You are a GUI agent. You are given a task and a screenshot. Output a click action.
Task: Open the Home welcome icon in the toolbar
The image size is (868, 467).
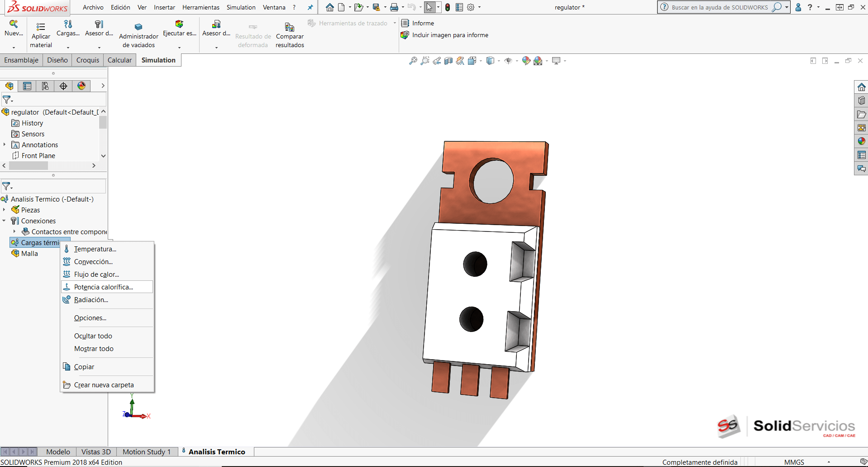(330, 7)
